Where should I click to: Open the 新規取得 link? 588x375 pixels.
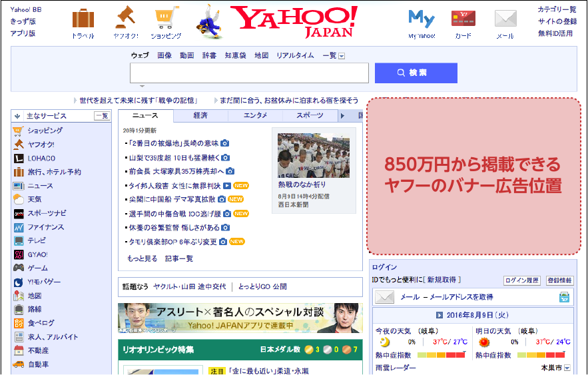(441, 280)
